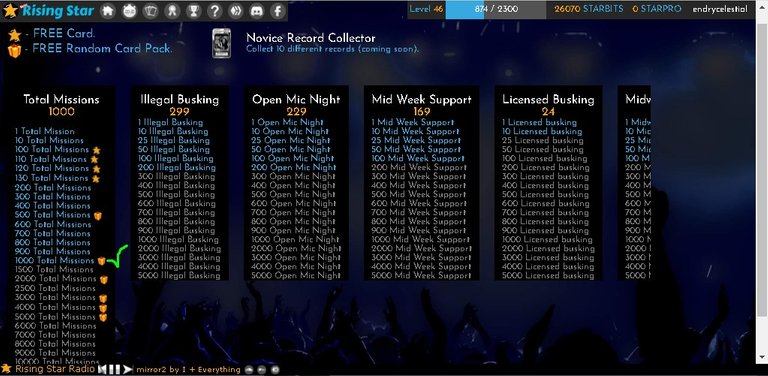Click the 200 Open Mic Night entry
This screenshot has width=768, height=376.
click(x=294, y=167)
